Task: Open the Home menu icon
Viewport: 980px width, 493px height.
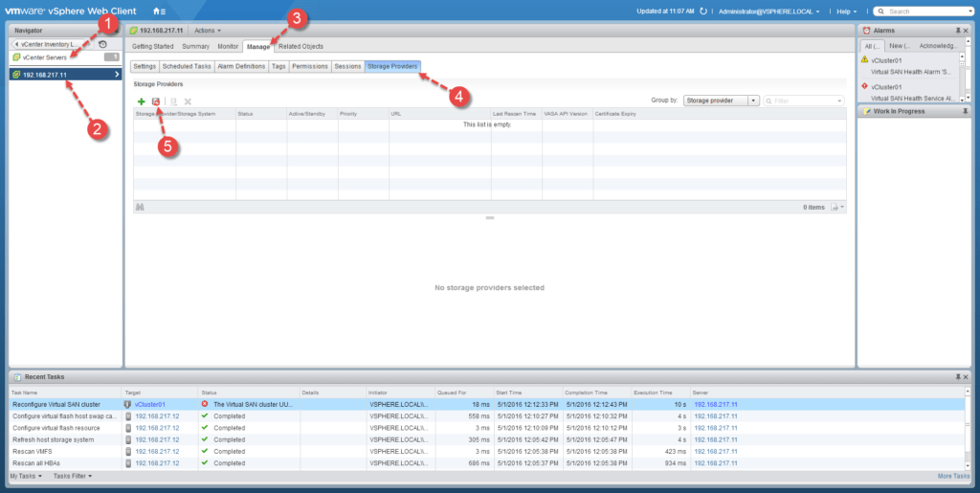Action: (159, 11)
